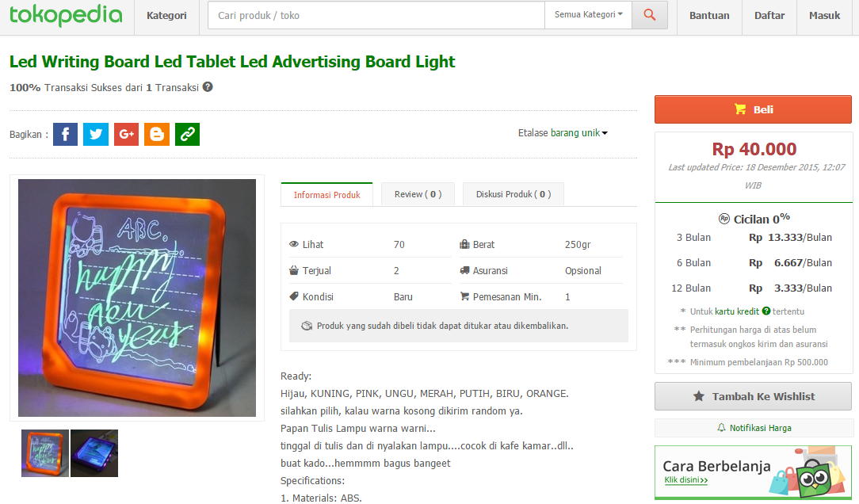Open the Semua Kategori dropdown
859x504 pixels.
[588, 14]
